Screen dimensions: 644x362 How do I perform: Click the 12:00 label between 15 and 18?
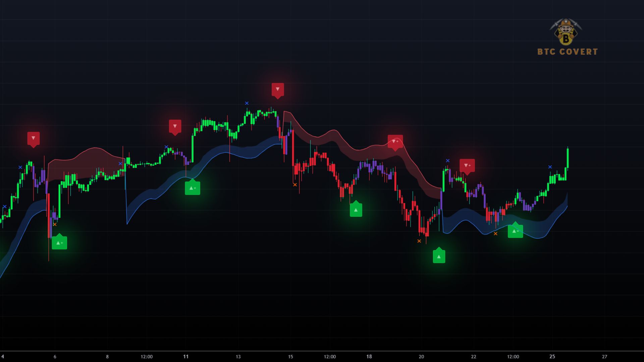330,357
